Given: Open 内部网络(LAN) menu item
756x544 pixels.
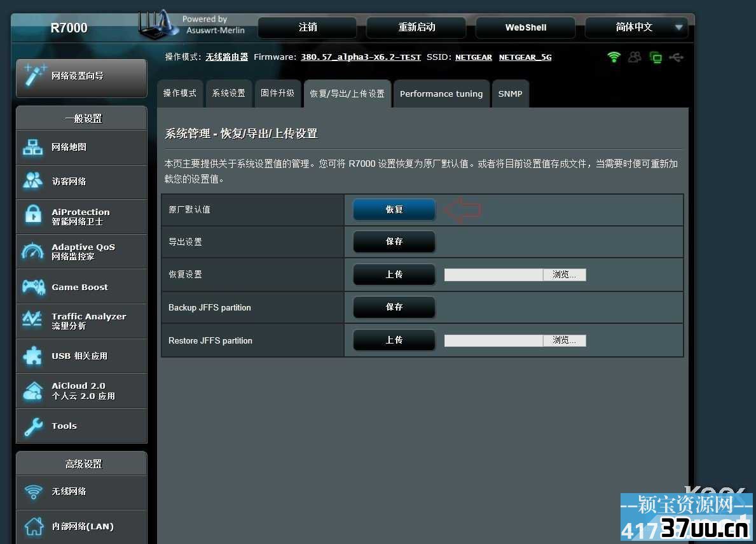Looking at the screenshot, I should [x=81, y=527].
